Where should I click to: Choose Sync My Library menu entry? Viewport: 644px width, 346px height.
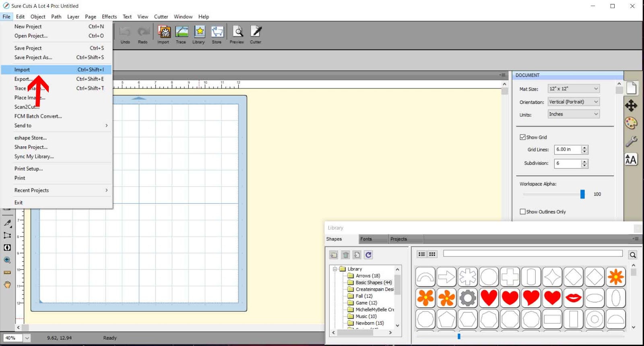click(56, 156)
